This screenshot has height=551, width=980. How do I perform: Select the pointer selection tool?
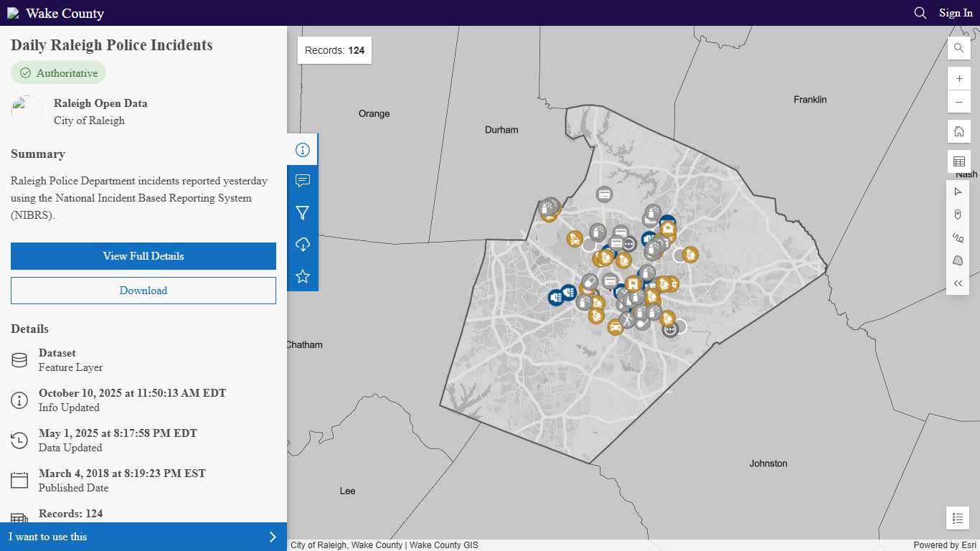click(958, 191)
